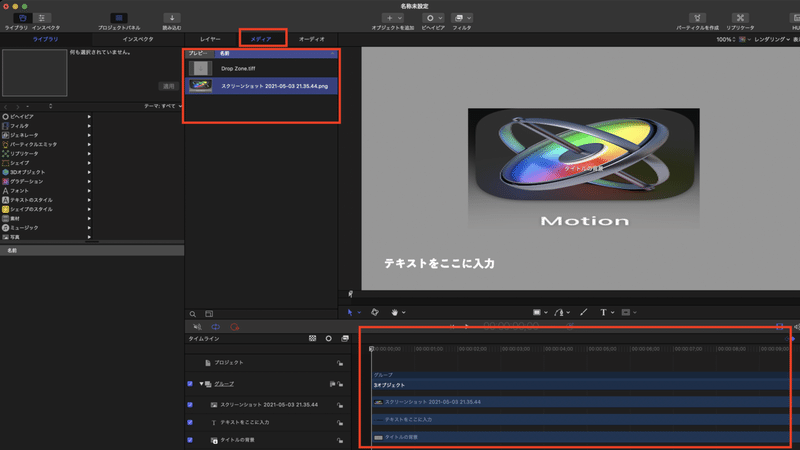Click the checkerboard icon in timeline header

coord(313,338)
